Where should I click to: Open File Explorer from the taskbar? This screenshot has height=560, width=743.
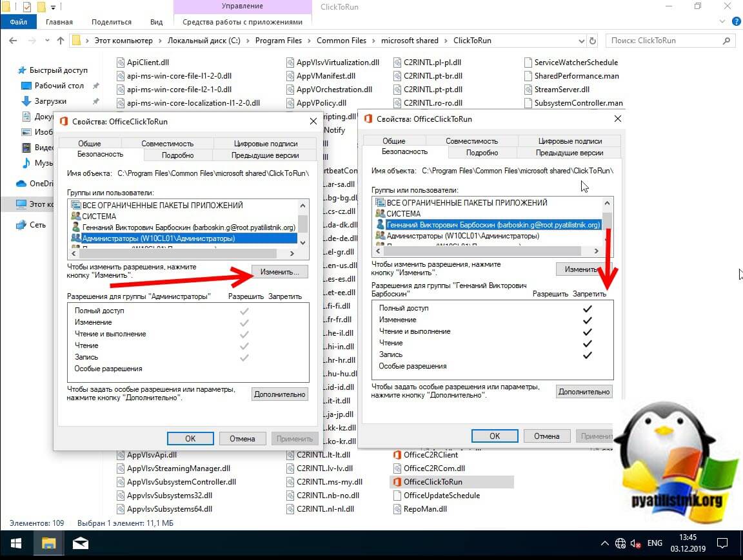point(48,544)
